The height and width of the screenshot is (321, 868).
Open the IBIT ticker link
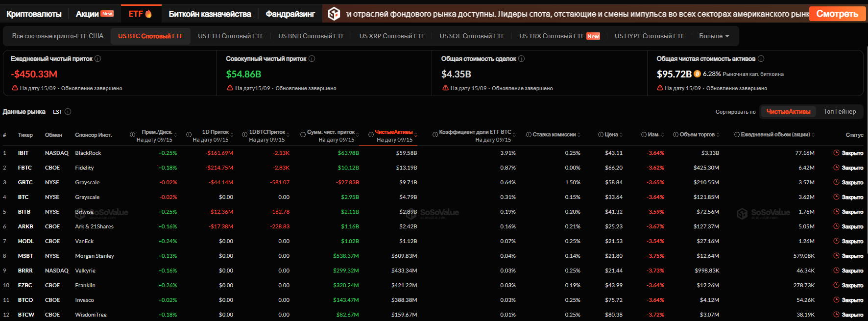[23, 153]
